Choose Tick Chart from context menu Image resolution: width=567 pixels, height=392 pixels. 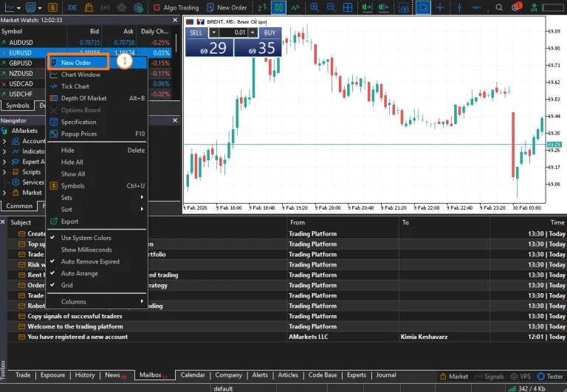[x=75, y=86]
